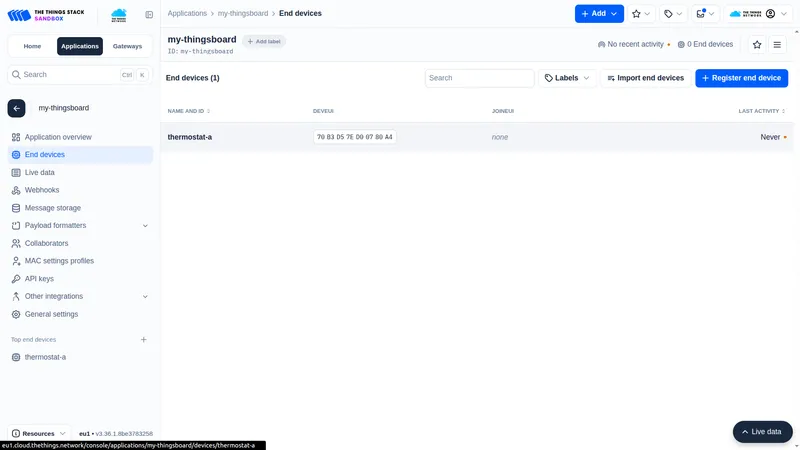Click the my-thingsboard breadcrumb
Viewport: 800px width, 450px height.
(243, 13)
